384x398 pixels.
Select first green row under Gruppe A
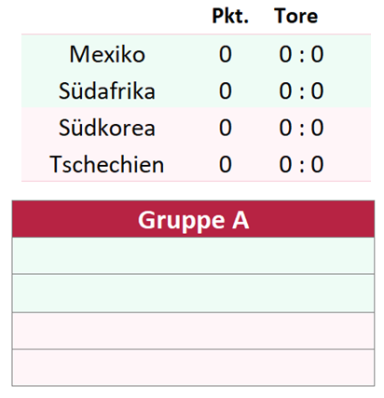pos(193,256)
